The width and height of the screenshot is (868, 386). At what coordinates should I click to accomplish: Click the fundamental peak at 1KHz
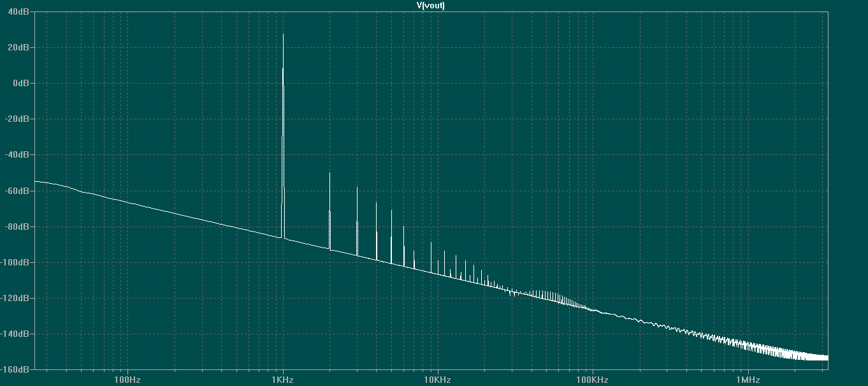pyautogui.click(x=283, y=137)
